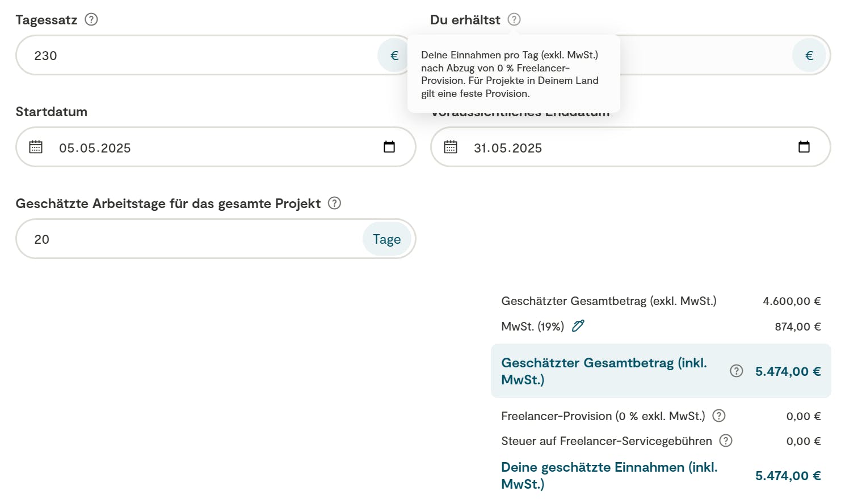Click the Tage unit badge
The image size is (841, 504).
[x=386, y=239]
